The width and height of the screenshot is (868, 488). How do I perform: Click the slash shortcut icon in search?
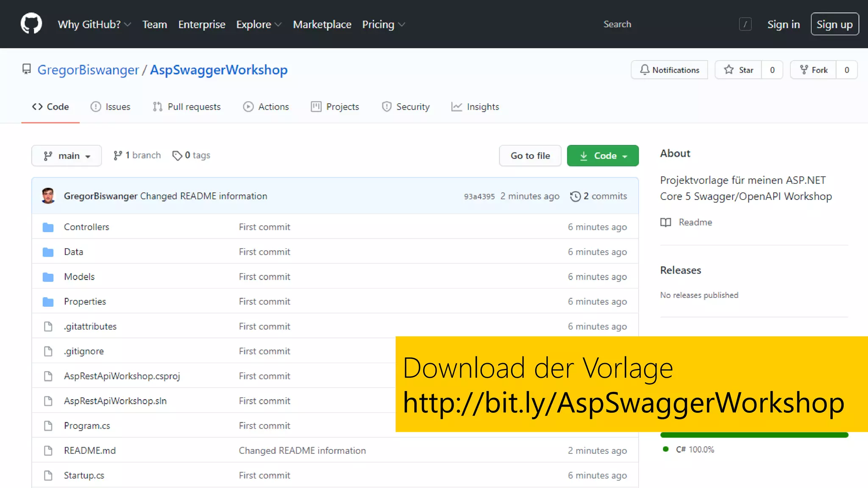745,24
